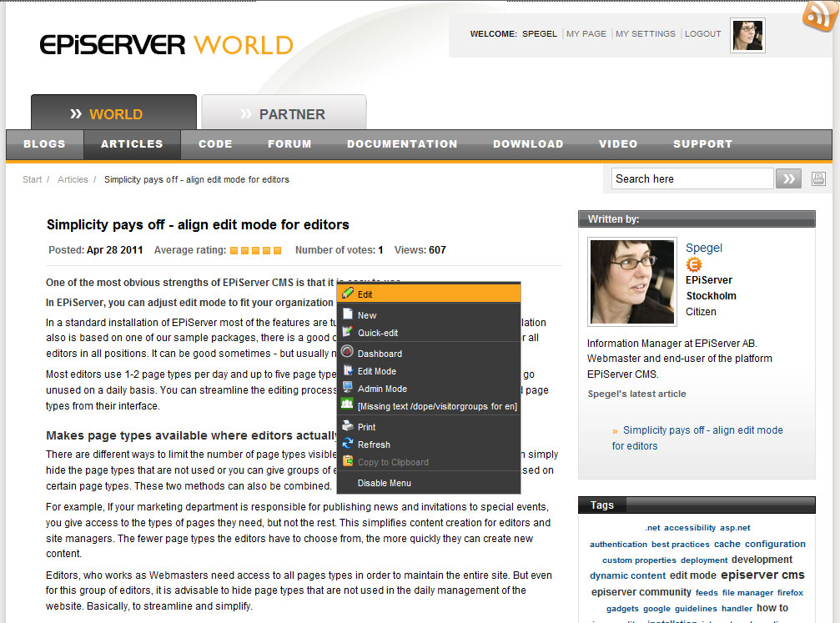Screen dimensions: 840x623
Task: Click the author photo in Written by panel
Action: click(x=631, y=283)
